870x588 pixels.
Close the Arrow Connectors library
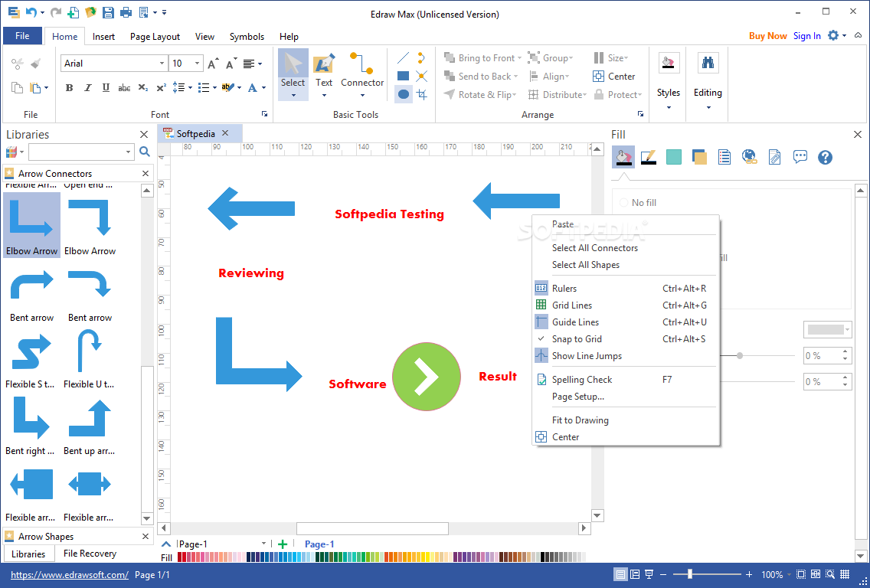(146, 174)
